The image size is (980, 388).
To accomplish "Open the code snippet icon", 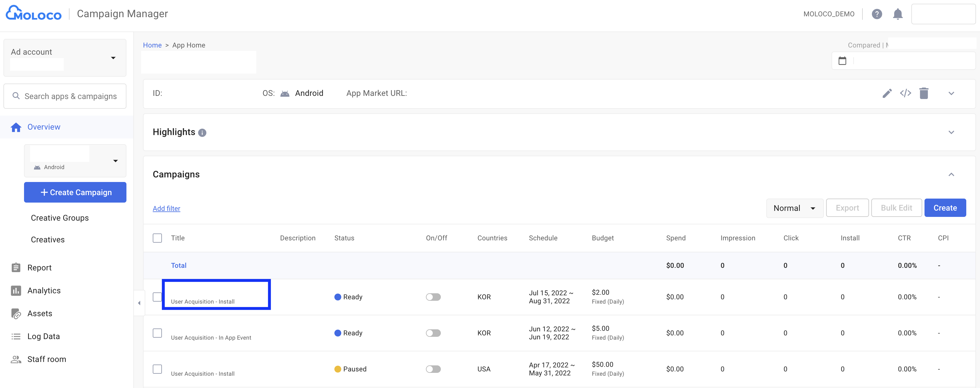I will point(905,93).
